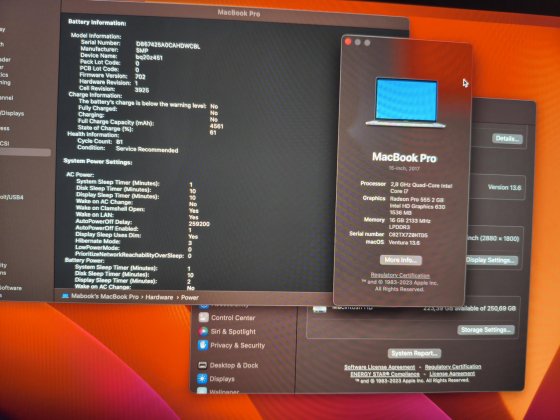Click the Macintosh HD drive icon

(x=320, y=308)
